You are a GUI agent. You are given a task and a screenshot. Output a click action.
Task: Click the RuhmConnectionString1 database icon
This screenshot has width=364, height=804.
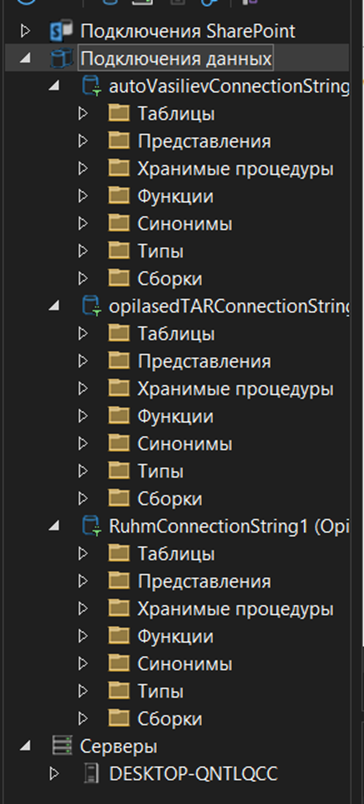[x=92, y=527]
